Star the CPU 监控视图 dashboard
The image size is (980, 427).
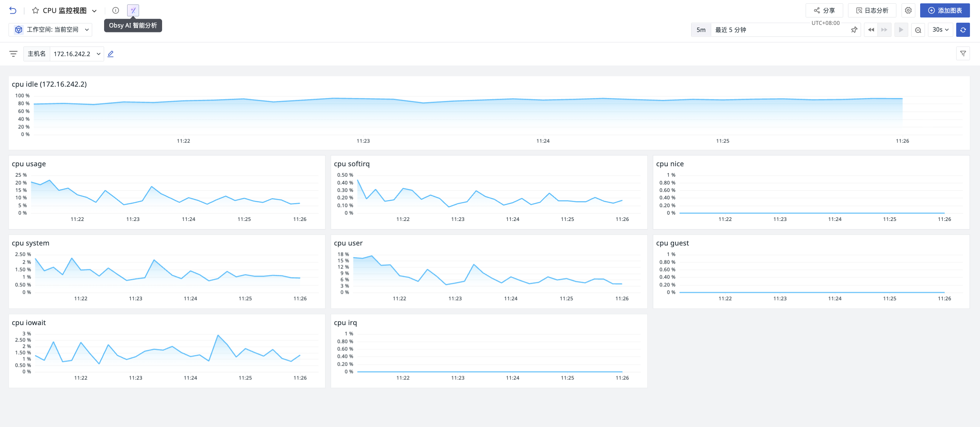tap(35, 10)
